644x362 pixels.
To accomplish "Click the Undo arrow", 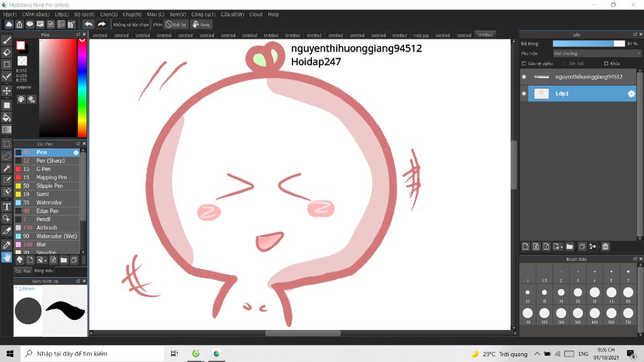I will point(88,25).
